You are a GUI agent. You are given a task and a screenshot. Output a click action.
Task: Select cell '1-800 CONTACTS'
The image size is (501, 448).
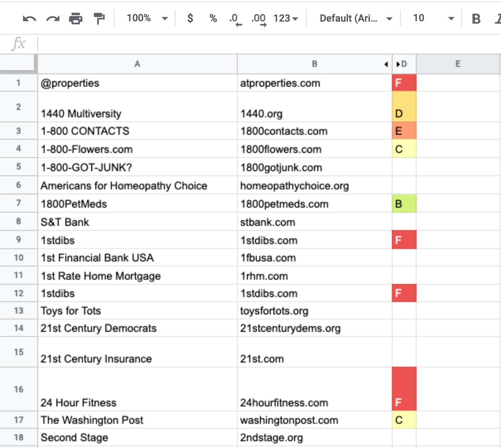pos(138,131)
